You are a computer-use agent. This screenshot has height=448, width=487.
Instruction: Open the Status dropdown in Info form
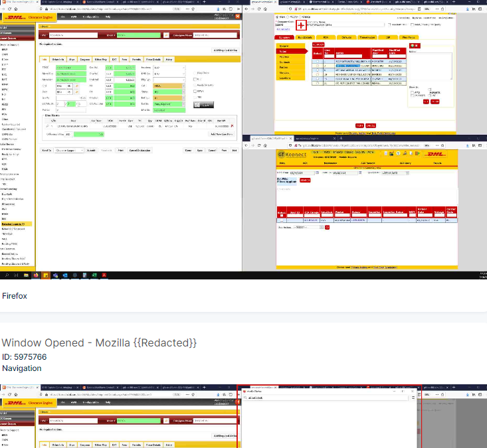point(168,92)
